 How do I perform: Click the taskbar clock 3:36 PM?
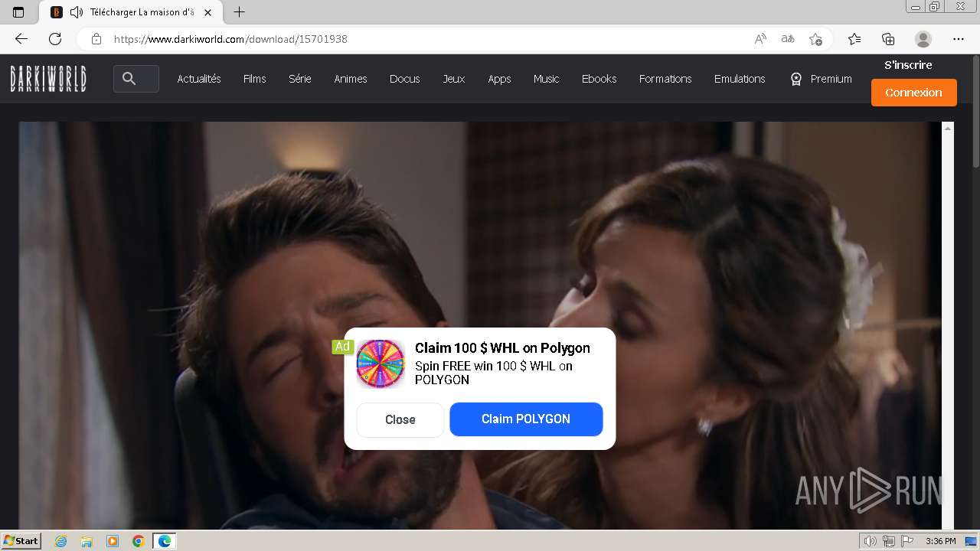[940, 541]
